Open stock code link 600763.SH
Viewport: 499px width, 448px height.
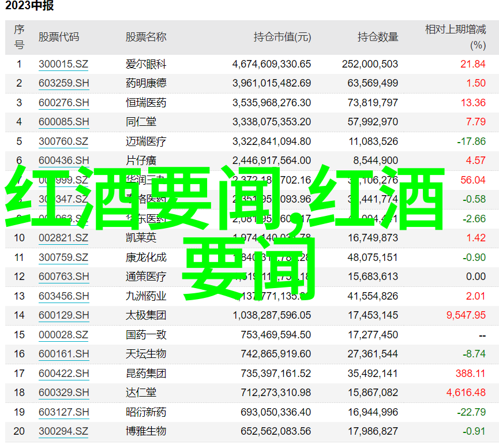(63, 277)
